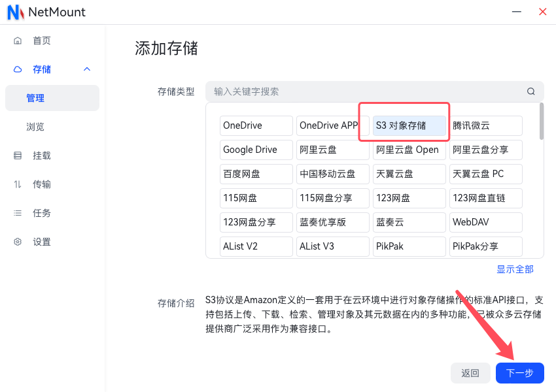The width and height of the screenshot is (556, 392).
Task: Focus the storage type search field
Action: coord(374,91)
